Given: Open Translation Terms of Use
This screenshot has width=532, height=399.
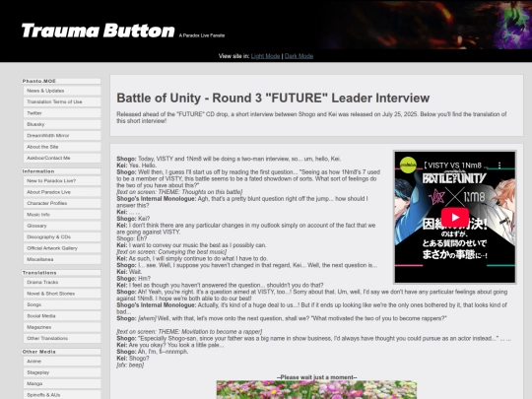Looking at the screenshot, I should (62, 101).
